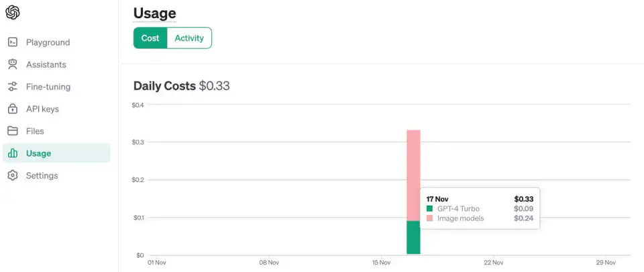Click the green GPT-4 Turbo legend swatch
The image size is (644, 272).
tap(430, 209)
